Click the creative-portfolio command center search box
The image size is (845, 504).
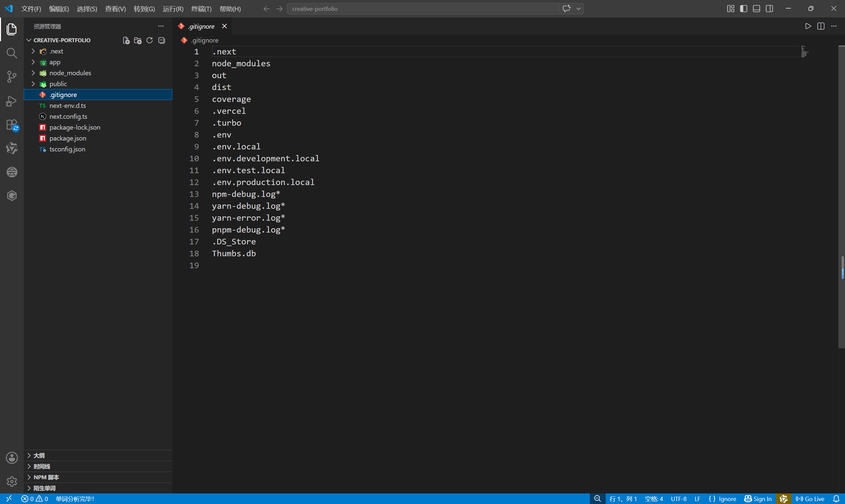click(x=423, y=9)
